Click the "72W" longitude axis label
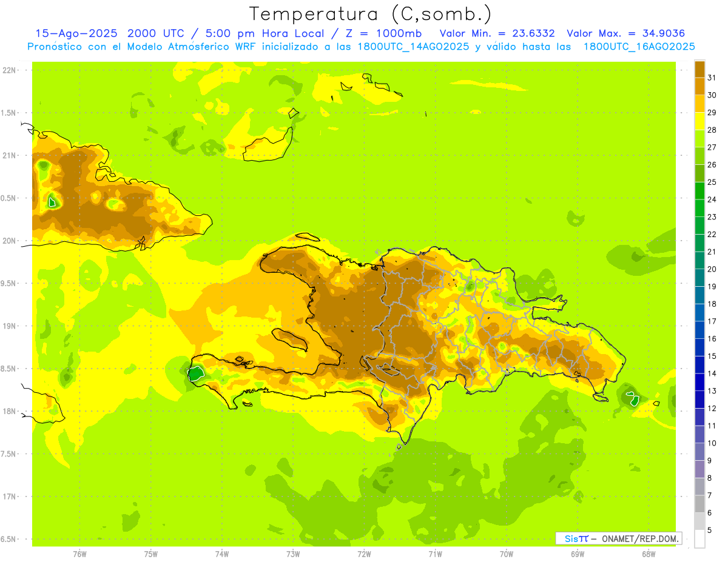This screenshot has width=728, height=562. pos(364,554)
